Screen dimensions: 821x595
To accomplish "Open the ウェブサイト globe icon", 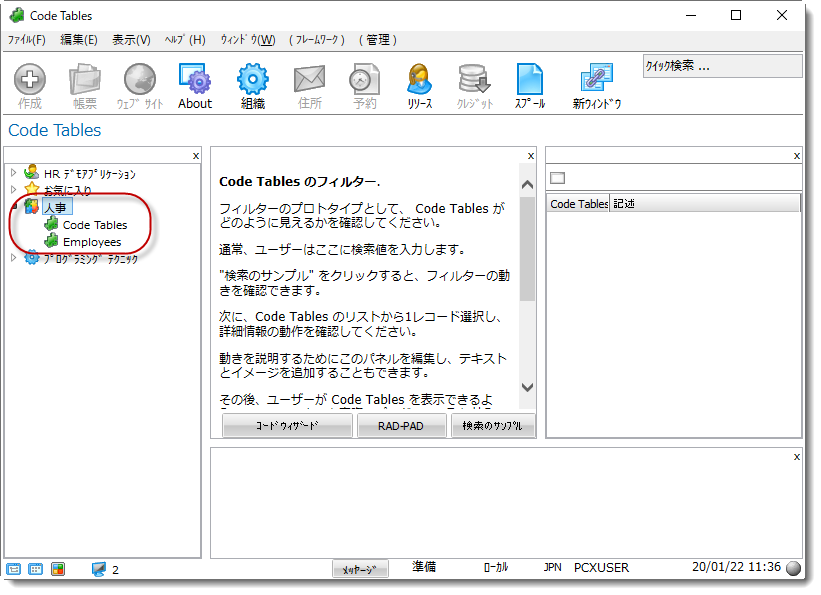I will tap(140, 79).
